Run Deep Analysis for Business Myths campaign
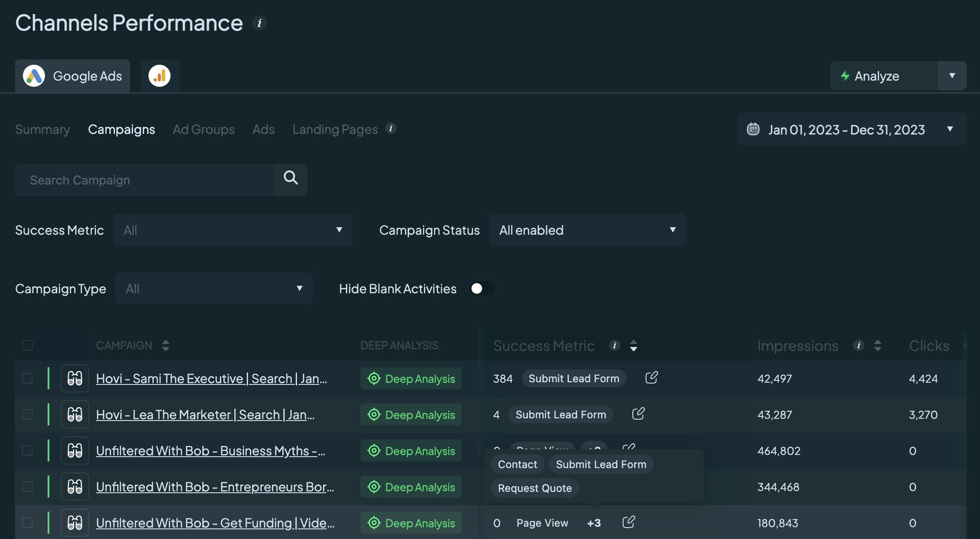This screenshot has height=539, width=980. (411, 450)
